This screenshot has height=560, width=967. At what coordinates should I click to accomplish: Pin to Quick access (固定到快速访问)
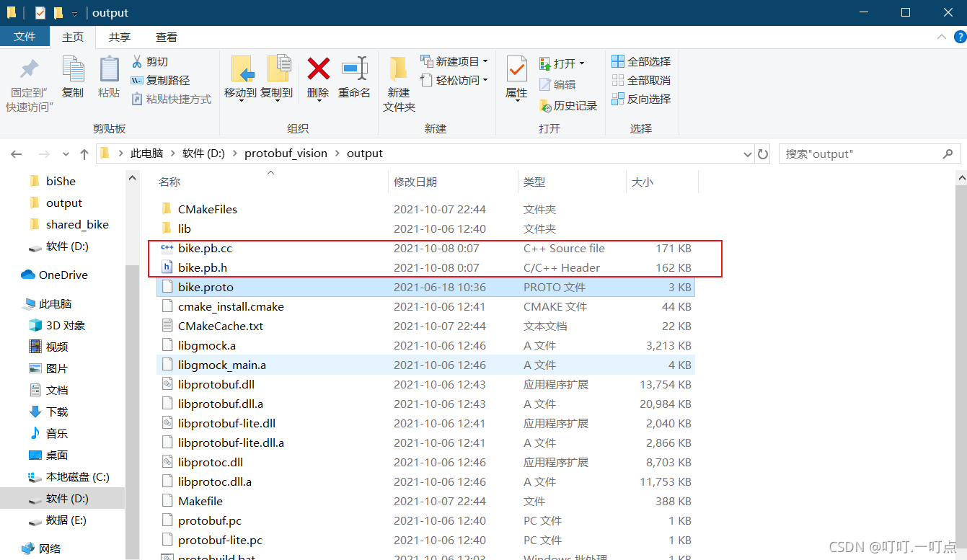tap(29, 84)
